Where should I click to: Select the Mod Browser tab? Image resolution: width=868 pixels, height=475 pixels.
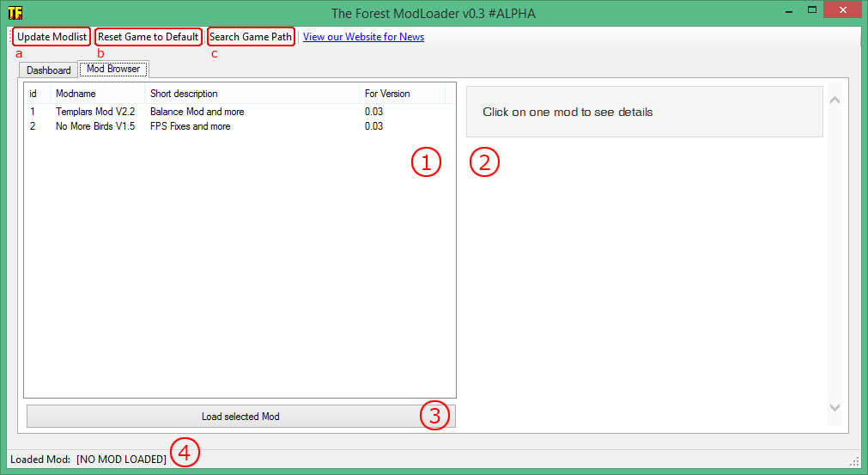point(113,69)
